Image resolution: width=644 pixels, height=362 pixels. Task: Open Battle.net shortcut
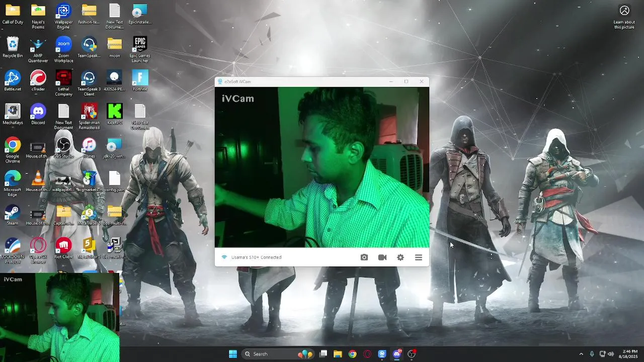13,81
